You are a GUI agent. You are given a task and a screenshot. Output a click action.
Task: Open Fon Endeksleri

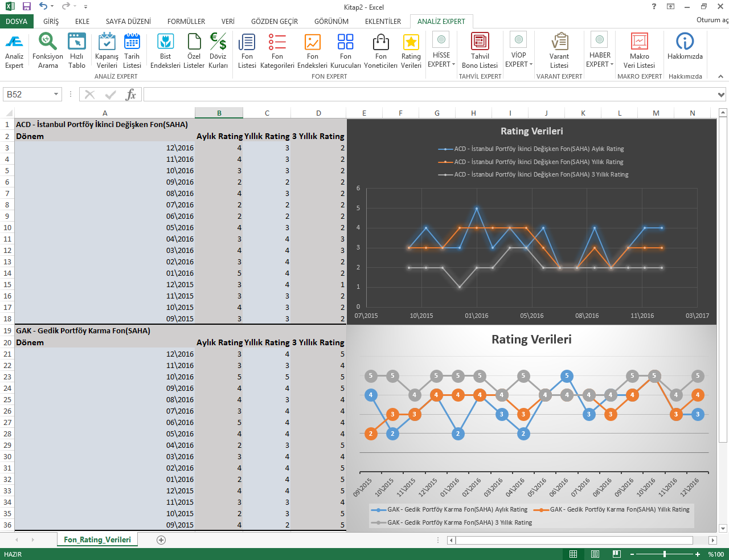pos(313,51)
